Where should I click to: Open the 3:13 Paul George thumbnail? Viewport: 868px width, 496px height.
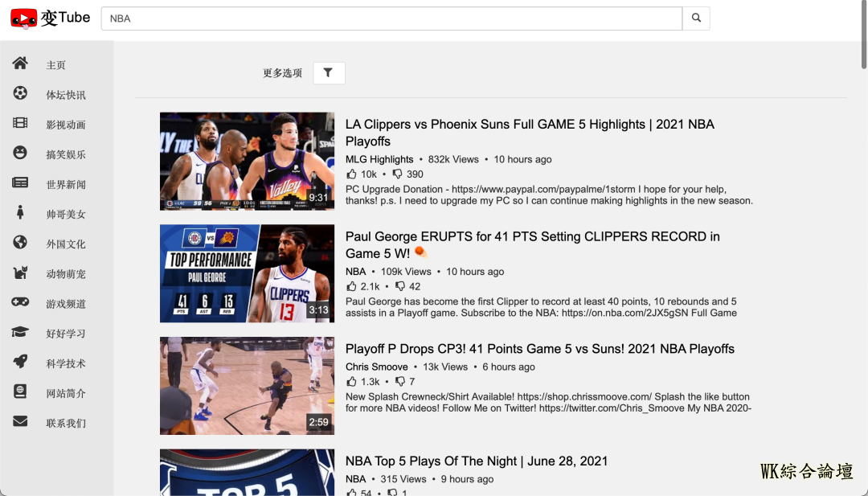click(x=247, y=273)
